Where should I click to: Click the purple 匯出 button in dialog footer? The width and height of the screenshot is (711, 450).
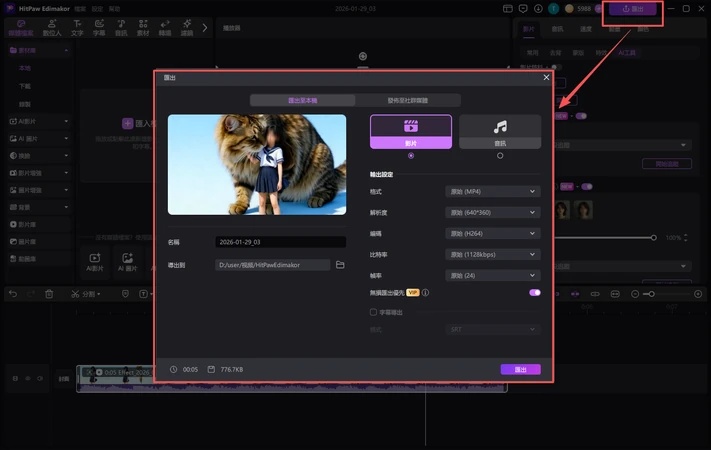520,369
